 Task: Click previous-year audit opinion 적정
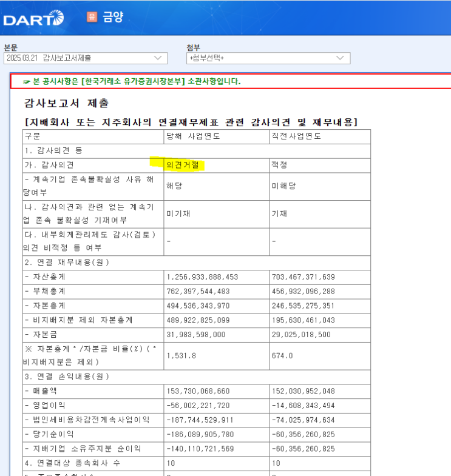point(279,165)
